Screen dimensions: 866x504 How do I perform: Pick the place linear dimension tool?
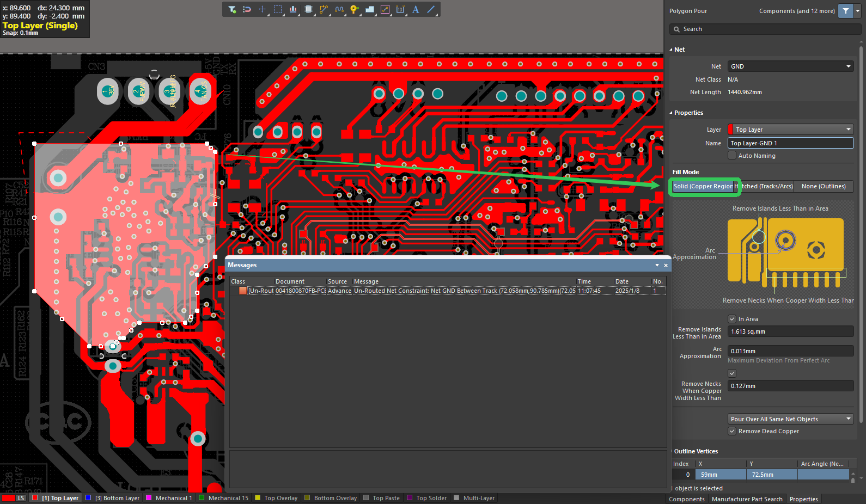[x=400, y=9]
